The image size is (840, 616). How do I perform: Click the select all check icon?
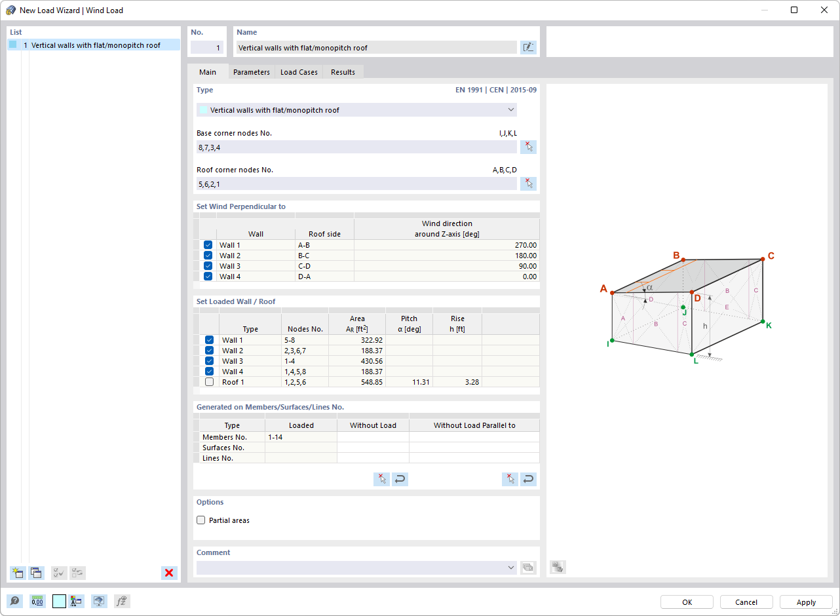[59, 573]
